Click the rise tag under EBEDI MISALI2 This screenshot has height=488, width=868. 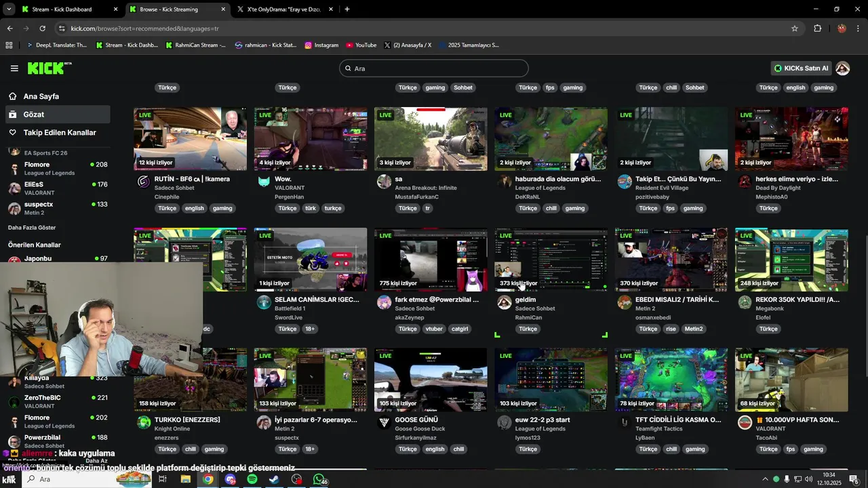(x=671, y=329)
